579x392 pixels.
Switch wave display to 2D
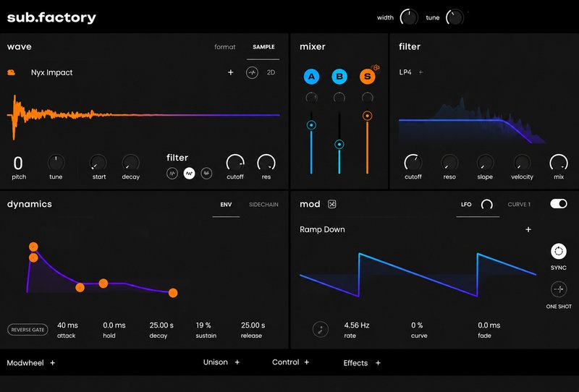271,72
